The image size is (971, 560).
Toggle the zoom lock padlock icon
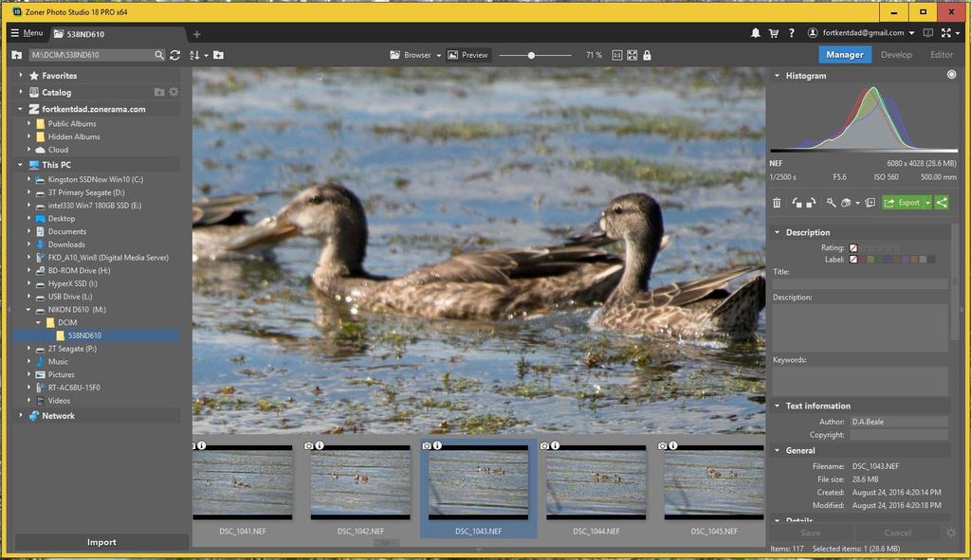point(648,55)
